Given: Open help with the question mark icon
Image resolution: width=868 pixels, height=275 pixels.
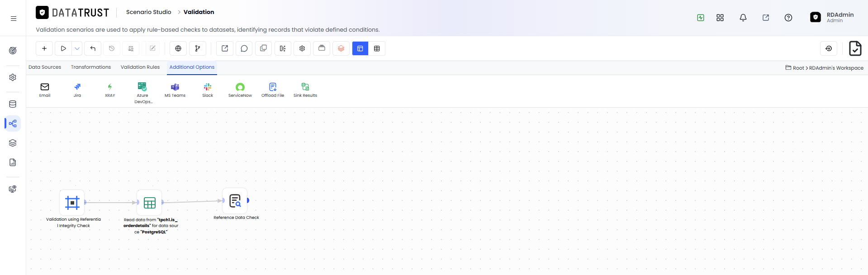Looking at the screenshot, I should tap(788, 18).
